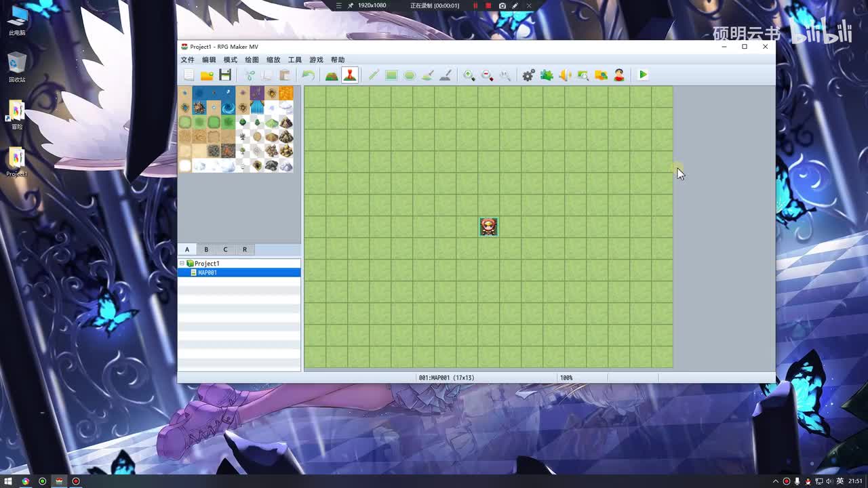Select the Flood Fill tool
The height and width of the screenshot is (488, 868).
click(427, 75)
